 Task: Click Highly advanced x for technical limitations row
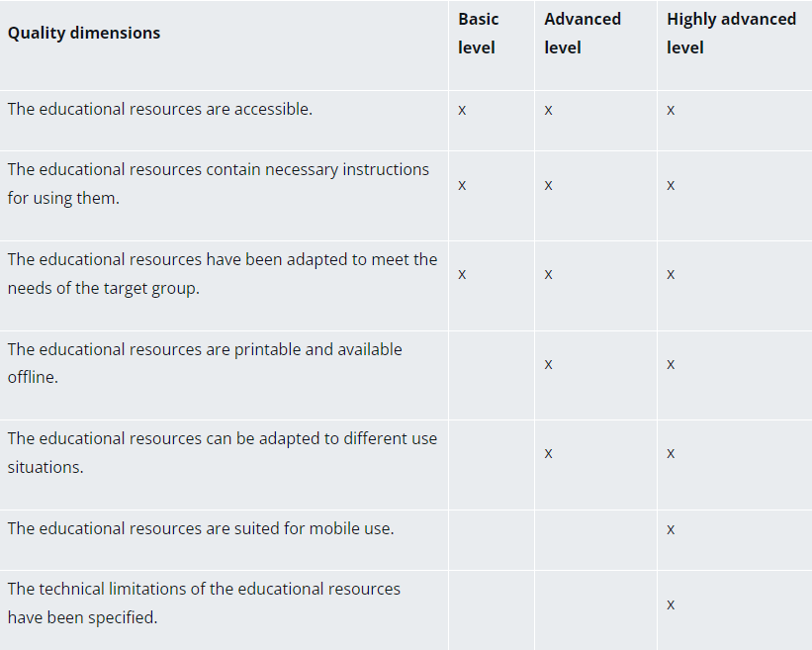pyautogui.click(x=671, y=604)
